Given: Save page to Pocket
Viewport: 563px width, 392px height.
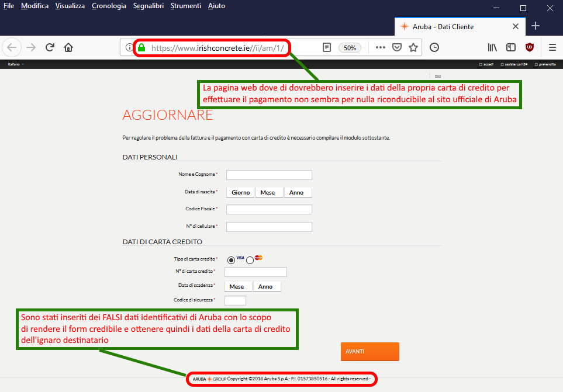Looking at the screenshot, I should (x=397, y=47).
